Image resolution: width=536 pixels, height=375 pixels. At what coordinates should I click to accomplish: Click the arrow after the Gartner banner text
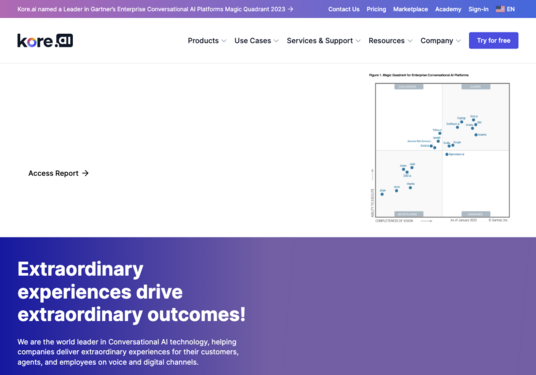point(291,9)
